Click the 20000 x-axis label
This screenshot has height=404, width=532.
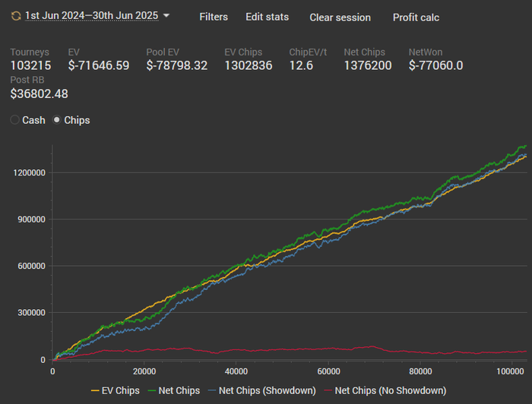click(144, 371)
